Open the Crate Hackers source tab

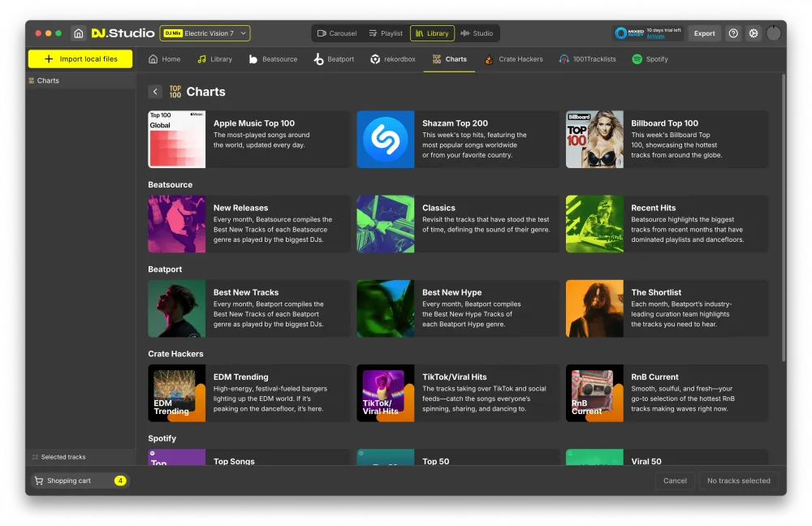[514, 59]
